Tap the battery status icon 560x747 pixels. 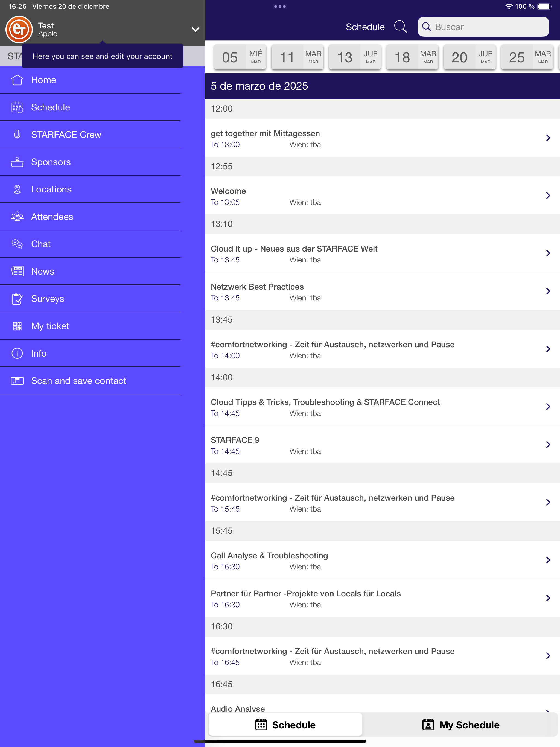tap(544, 6)
